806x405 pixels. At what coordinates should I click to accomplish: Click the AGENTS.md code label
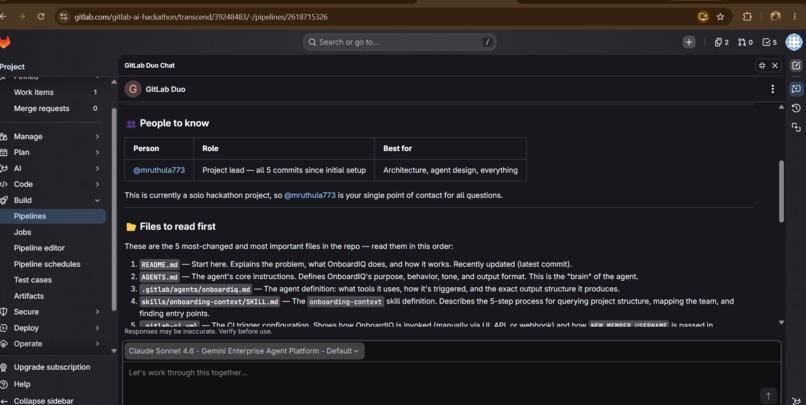coord(159,277)
